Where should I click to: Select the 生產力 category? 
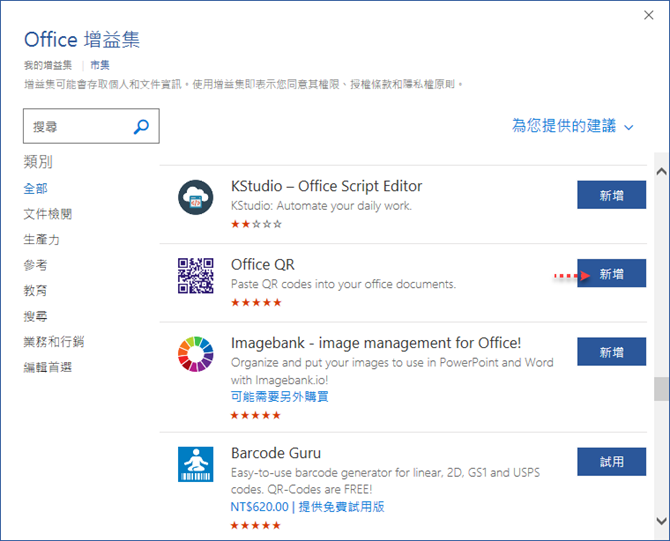(x=41, y=239)
